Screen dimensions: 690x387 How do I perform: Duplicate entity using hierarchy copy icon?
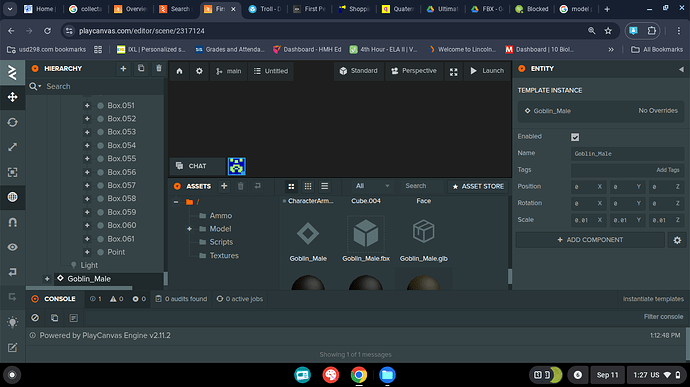click(x=141, y=69)
